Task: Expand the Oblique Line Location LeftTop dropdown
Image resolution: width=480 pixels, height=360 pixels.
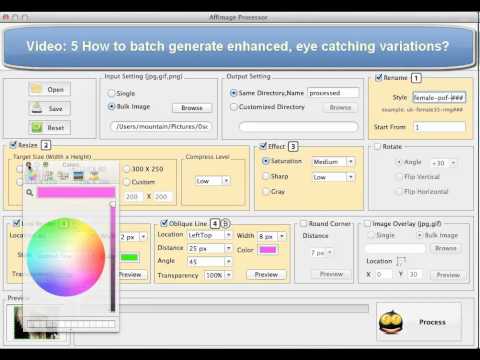Action: click(x=210, y=235)
